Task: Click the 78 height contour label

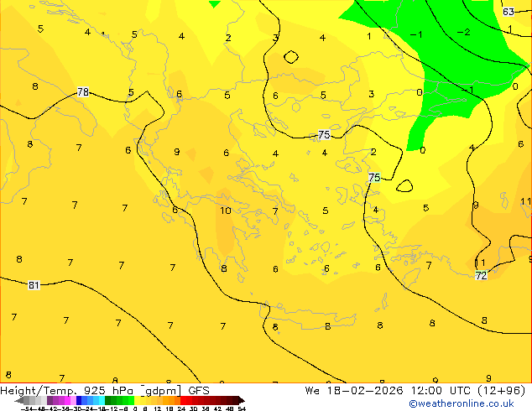Action: [x=83, y=92]
